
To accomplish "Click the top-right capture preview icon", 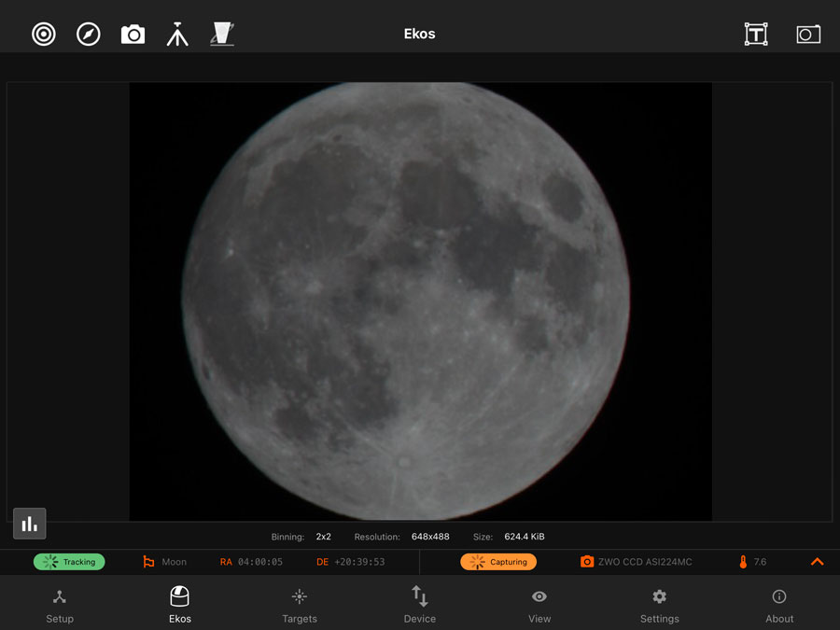I will [x=808, y=35].
